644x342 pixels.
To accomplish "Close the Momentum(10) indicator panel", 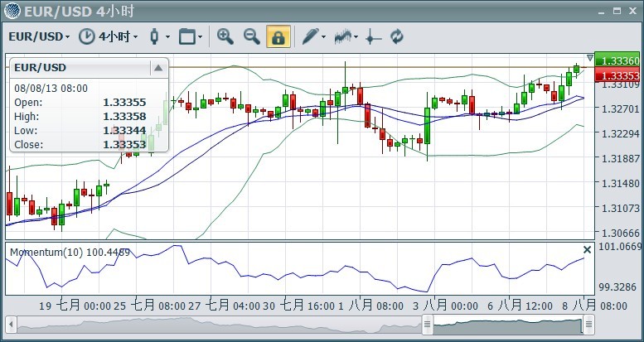I will pos(588,249).
